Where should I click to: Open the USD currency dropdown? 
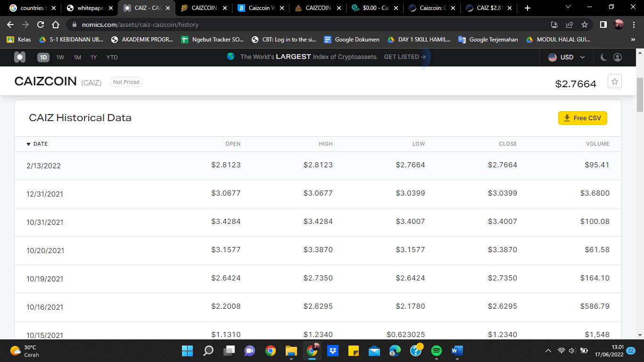coord(567,57)
